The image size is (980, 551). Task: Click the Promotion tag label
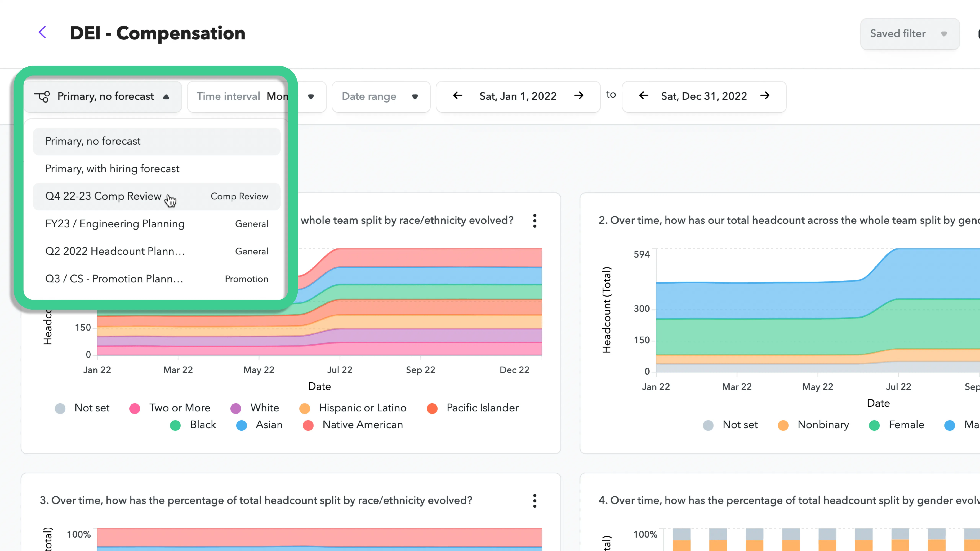click(247, 279)
